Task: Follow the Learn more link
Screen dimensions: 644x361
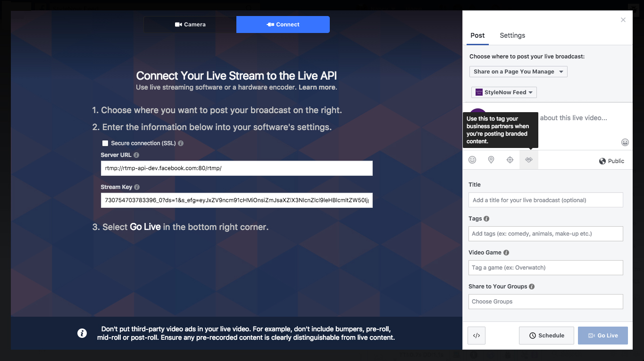Action: (x=317, y=87)
